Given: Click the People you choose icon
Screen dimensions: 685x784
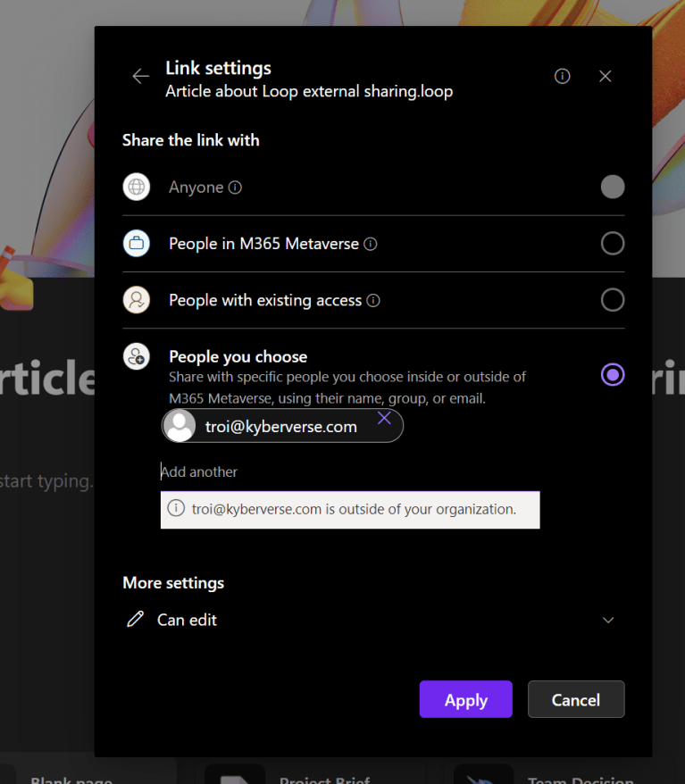Looking at the screenshot, I should pos(137,356).
